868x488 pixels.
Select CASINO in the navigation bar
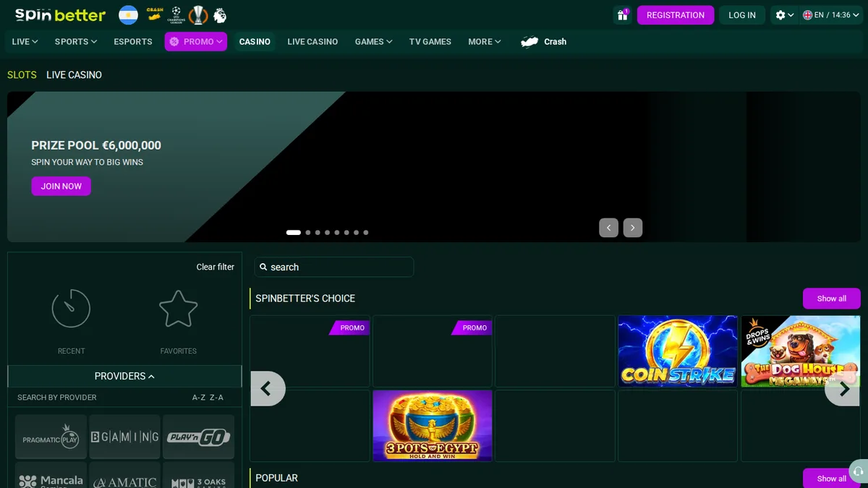tap(255, 42)
